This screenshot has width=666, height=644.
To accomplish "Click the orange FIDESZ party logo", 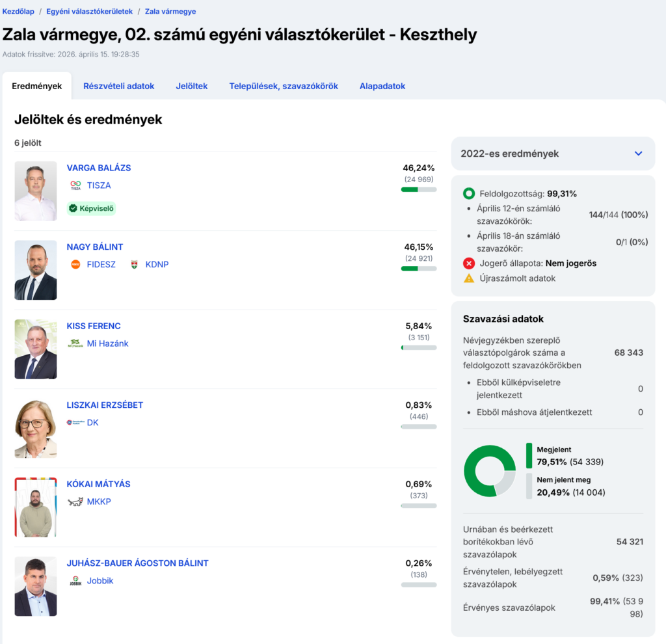I will 75,265.
